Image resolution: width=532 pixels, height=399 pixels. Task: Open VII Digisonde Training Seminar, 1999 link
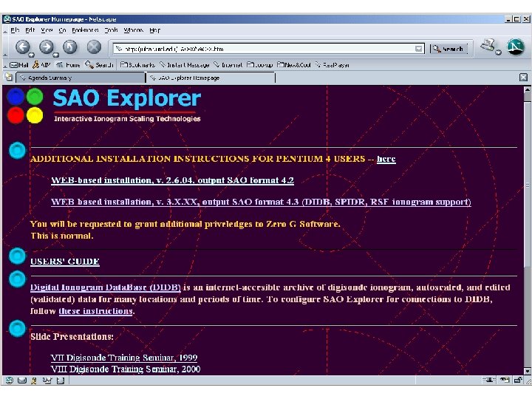coord(124,358)
